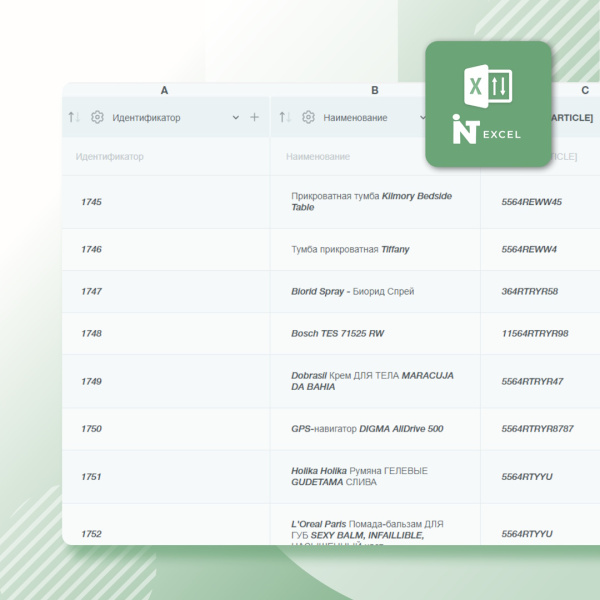Select identifier cell 1751
The image size is (600, 600).
tap(91, 477)
